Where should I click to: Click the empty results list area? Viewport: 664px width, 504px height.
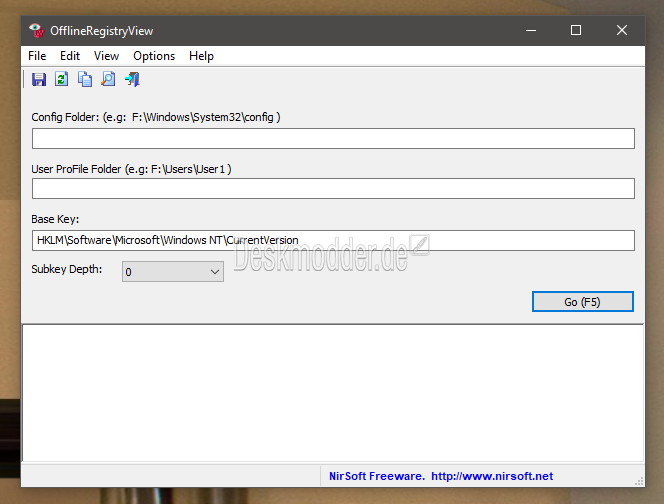click(333, 393)
